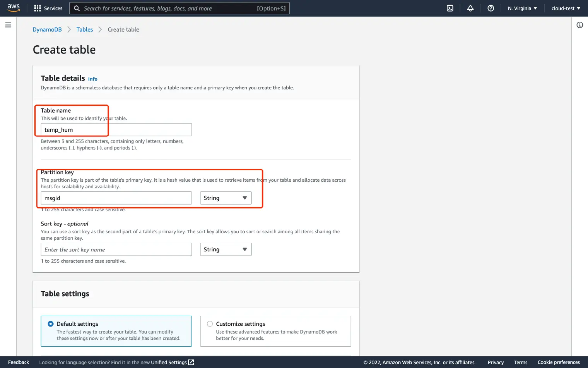Click the partition key msgid field

[116, 198]
